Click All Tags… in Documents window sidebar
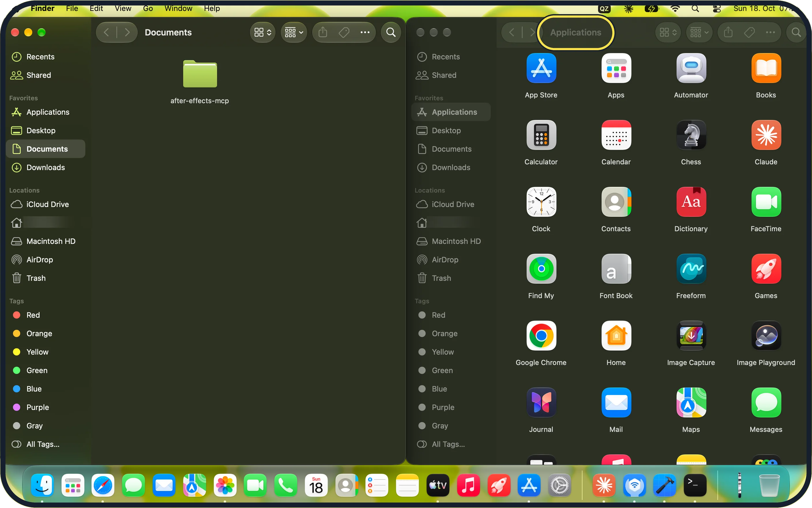Viewport: 812px width, 508px height. click(x=45, y=444)
